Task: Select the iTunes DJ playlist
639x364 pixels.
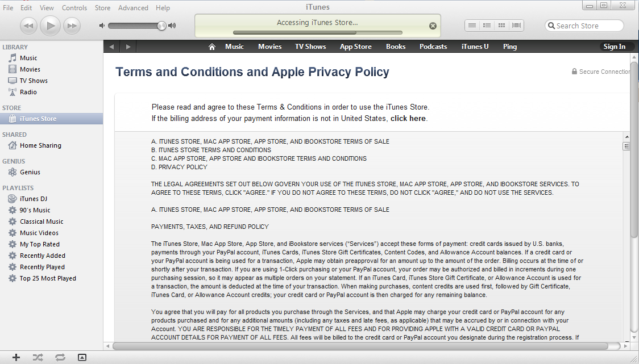Action: (x=51, y=199)
